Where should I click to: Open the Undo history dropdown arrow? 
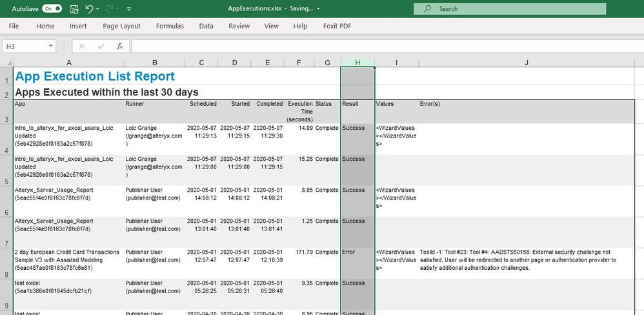click(x=97, y=8)
